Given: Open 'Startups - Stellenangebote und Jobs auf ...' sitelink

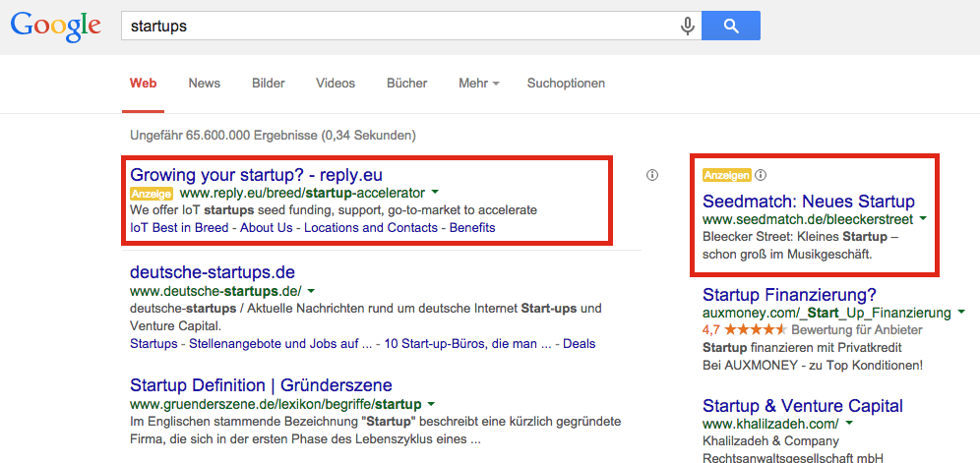Looking at the screenshot, I should click(x=251, y=344).
